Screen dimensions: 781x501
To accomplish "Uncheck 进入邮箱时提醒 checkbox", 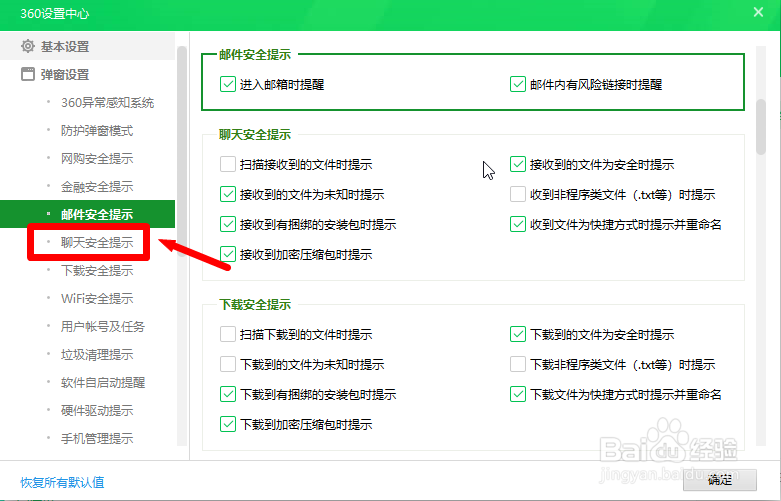I will coord(228,84).
